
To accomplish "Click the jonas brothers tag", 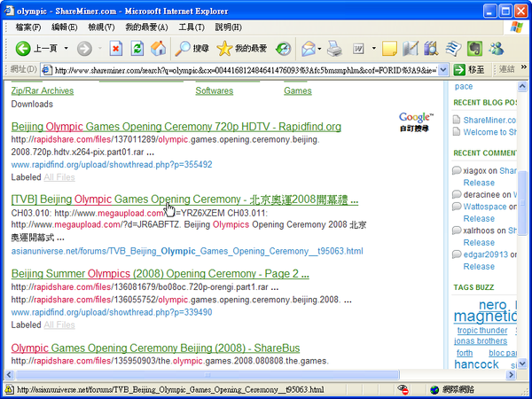I will (x=481, y=340).
